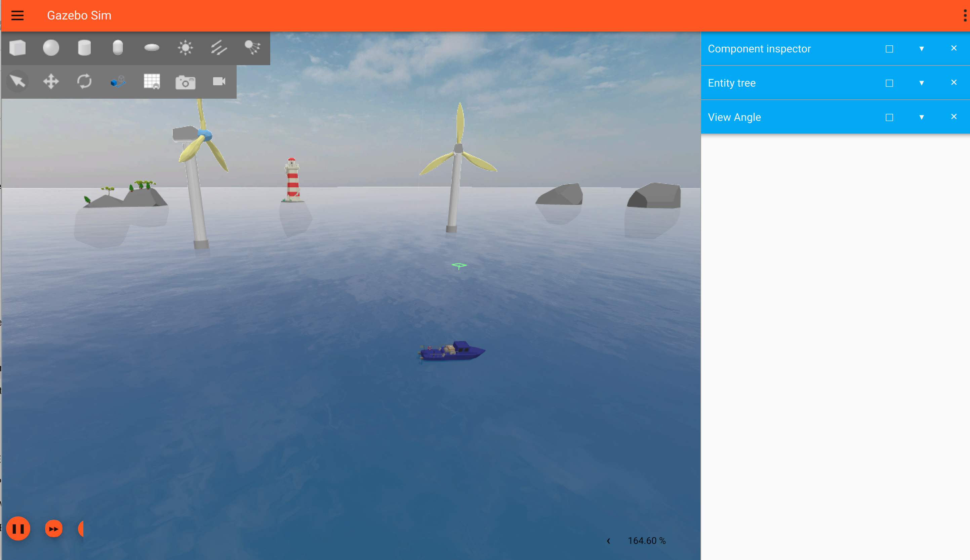Screen dimensions: 970x560
Task: Add a spot light
Action: (252, 48)
